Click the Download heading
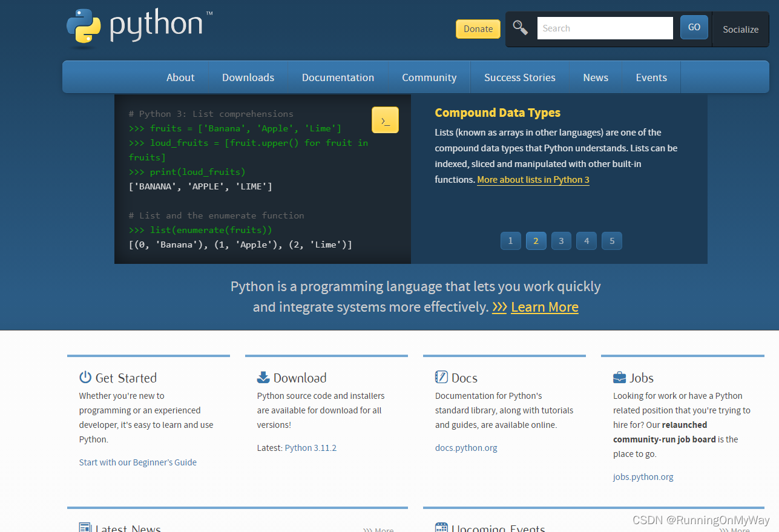779x532 pixels. tap(300, 378)
